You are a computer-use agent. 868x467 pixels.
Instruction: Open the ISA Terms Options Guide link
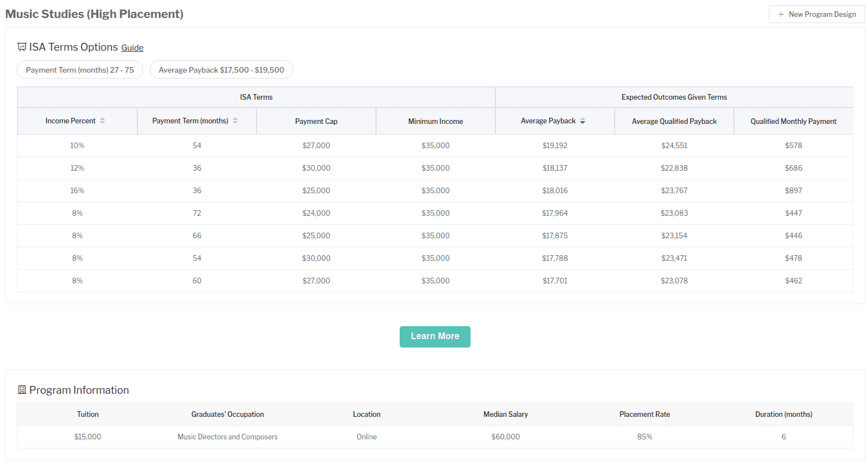[132, 48]
